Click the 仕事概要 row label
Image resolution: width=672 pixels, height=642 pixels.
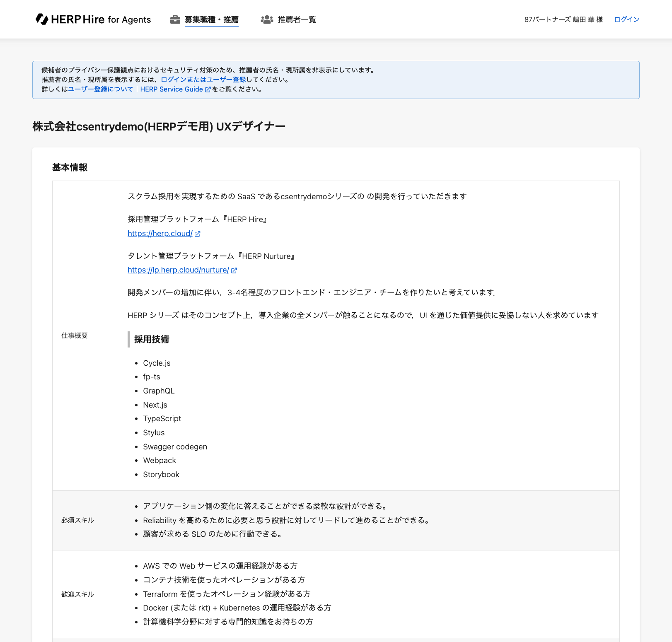[75, 335]
